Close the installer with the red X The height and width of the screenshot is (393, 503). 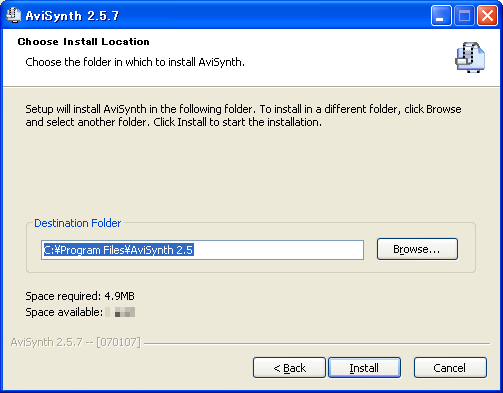[x=487, y=16]
